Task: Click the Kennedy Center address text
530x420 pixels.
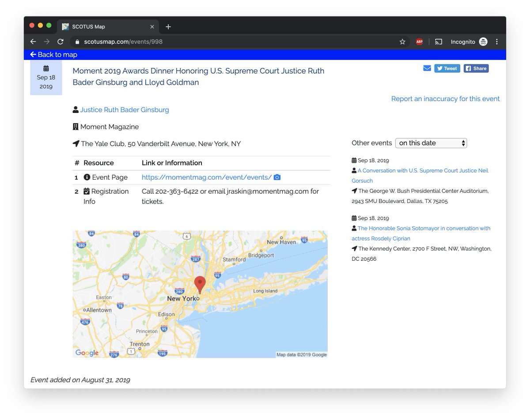Action: pos(421,254)
